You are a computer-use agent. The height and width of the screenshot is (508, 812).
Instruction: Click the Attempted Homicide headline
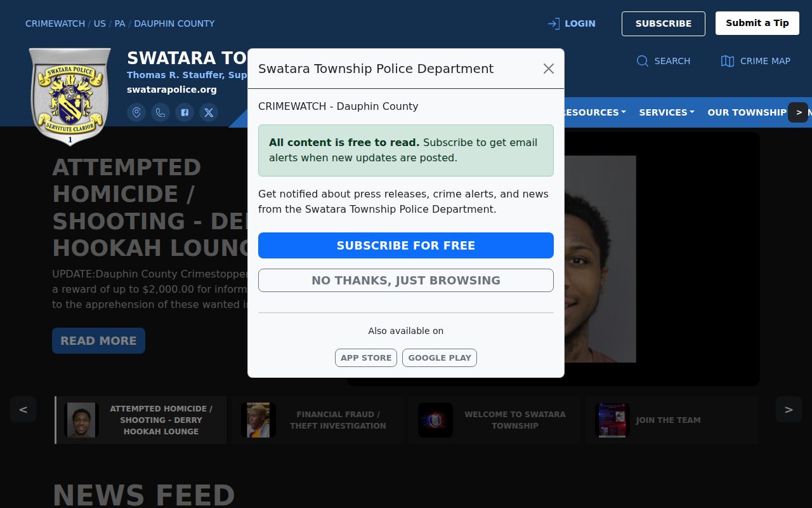click(150, 207)
